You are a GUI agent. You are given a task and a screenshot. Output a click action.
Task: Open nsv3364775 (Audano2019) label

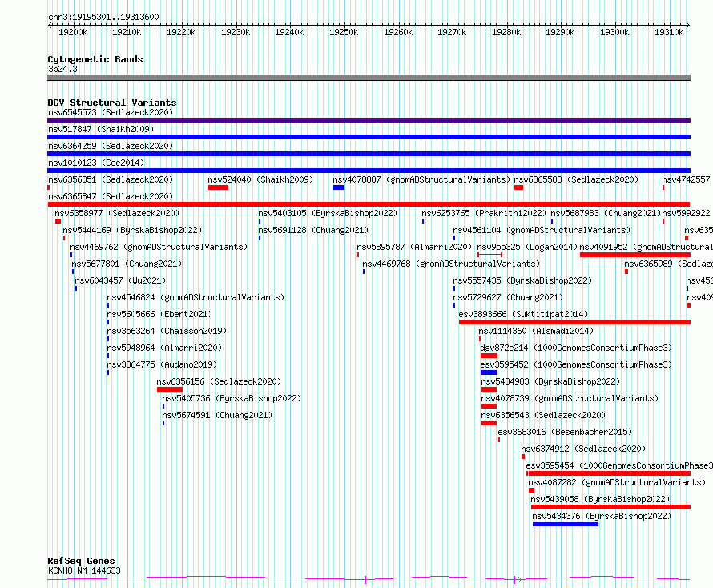click(x=162, y=364)
